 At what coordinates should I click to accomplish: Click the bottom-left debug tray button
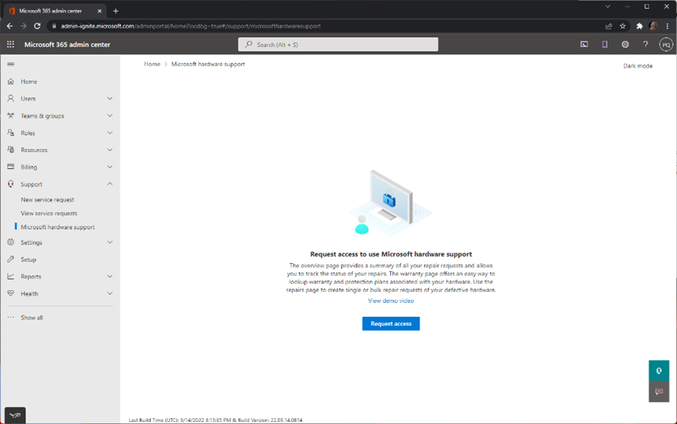15,415
